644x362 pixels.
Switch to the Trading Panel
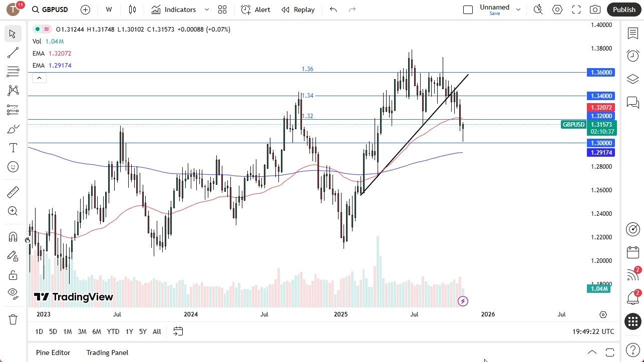click(107, 352)
